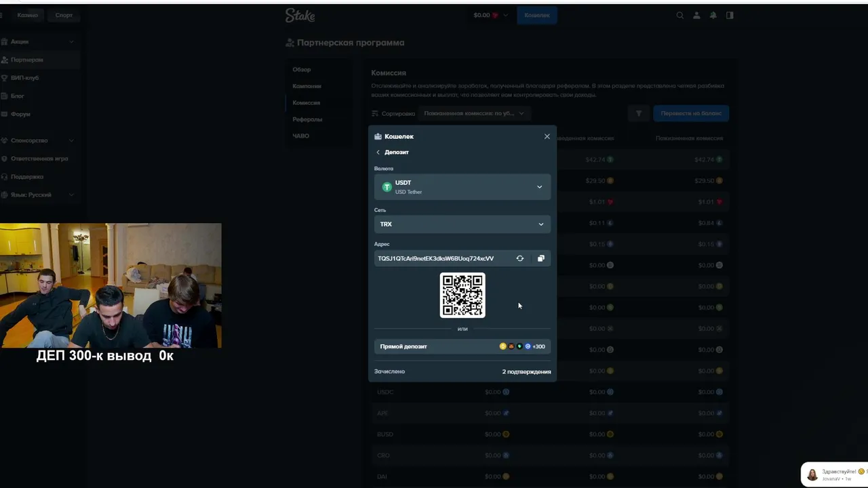
Task: Select the Кампании affiliate tab
Action: coord(307,86)
